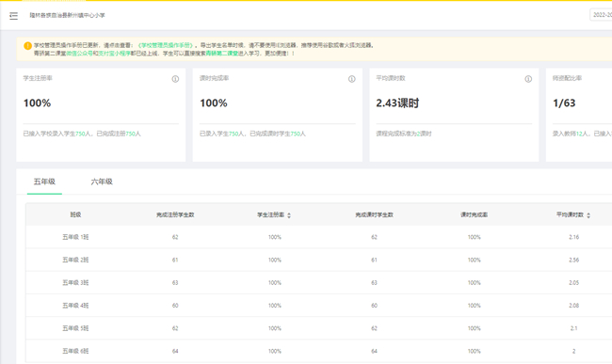Select the 五年级 4班 row label
612x364 pixels.
[x=75, y=306]
